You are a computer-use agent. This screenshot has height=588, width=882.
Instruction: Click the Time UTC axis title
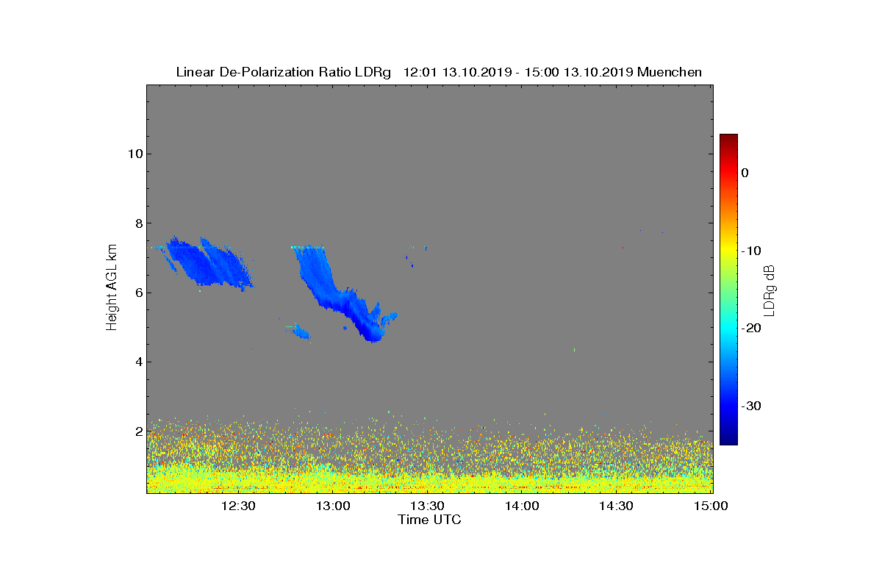pyautogui.click(x=430, y=520)
